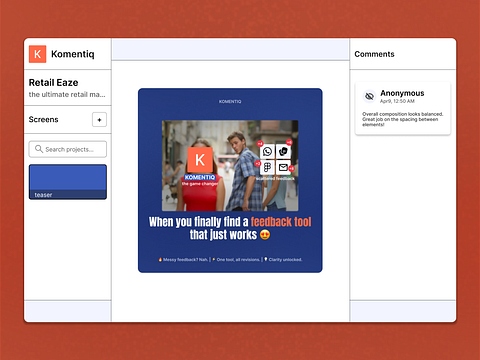Click the orange 'feedback tool' headline text
This screenshot has height=360, width=480.
pos(281,222)
